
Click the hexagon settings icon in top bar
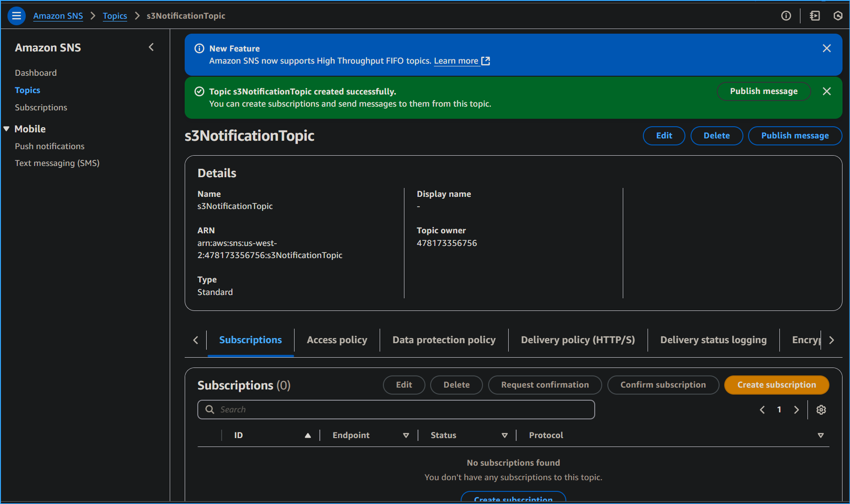pyautogui.click(x=838, y=16)
